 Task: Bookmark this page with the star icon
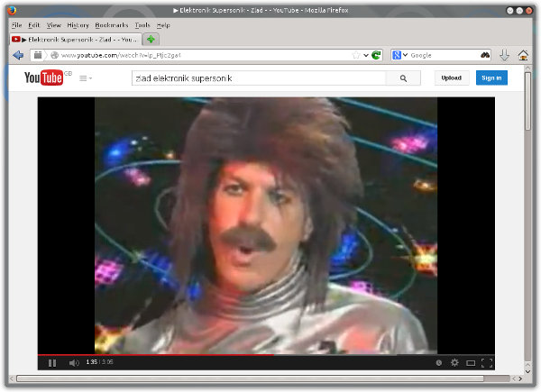coord(356,55)
